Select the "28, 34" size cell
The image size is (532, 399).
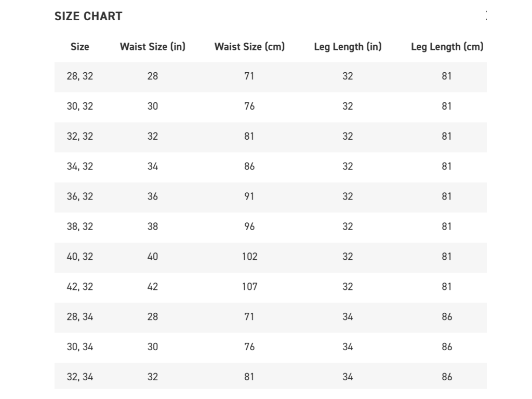tap(80, 317)
